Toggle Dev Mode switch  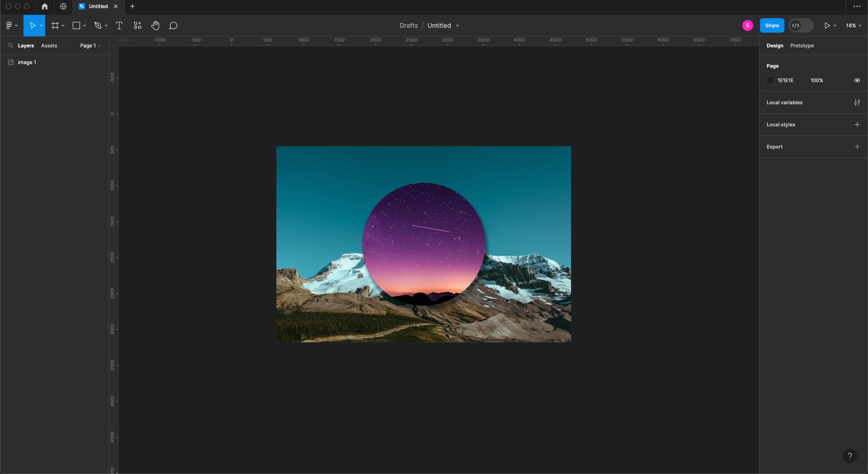tap(801, 26)
